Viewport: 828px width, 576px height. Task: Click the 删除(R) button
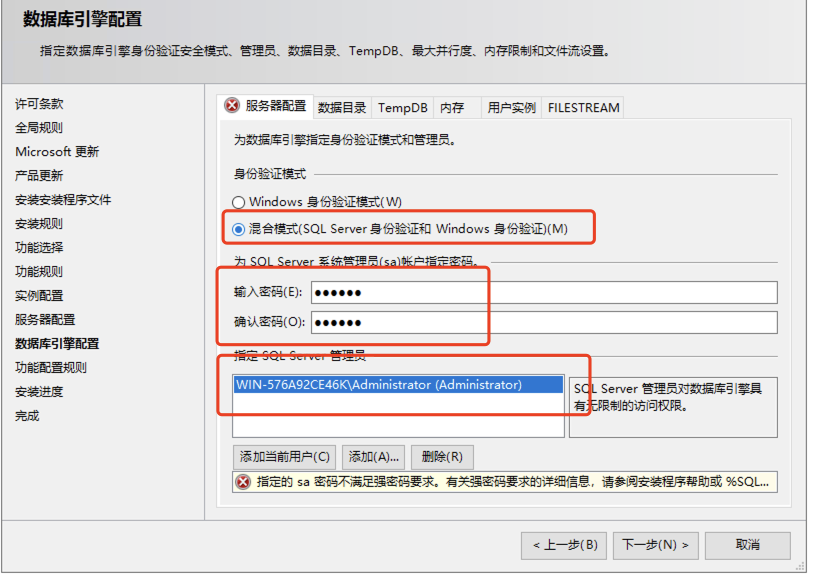(441, 457)
